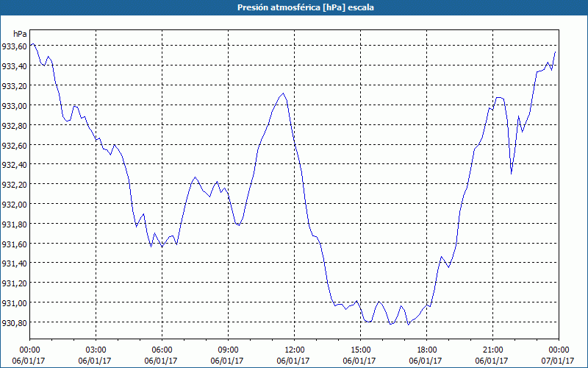Select the 932,40 y-axis value
Image resolution: width=588 pixels, height=368 pixels.
(x=14, y=165)
